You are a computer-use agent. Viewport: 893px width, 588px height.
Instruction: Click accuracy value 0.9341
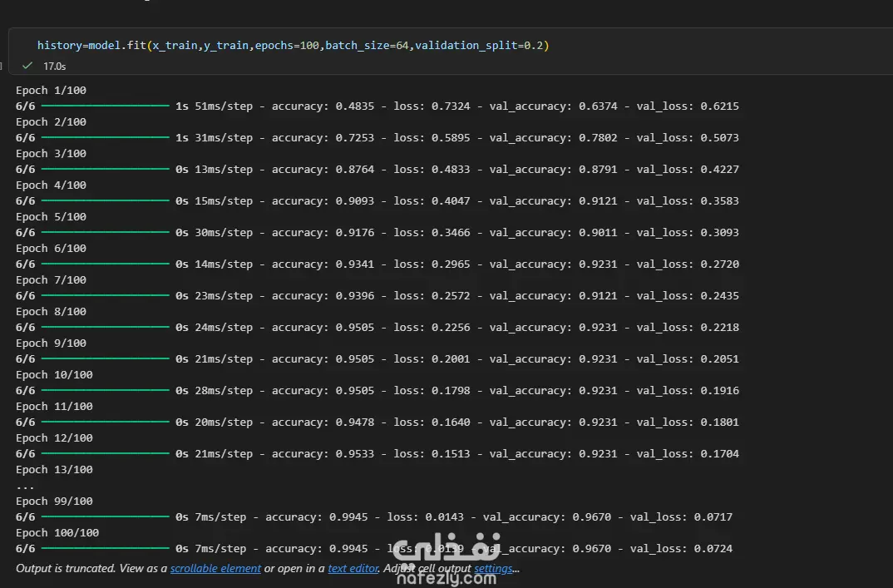[x=355, y=264]
